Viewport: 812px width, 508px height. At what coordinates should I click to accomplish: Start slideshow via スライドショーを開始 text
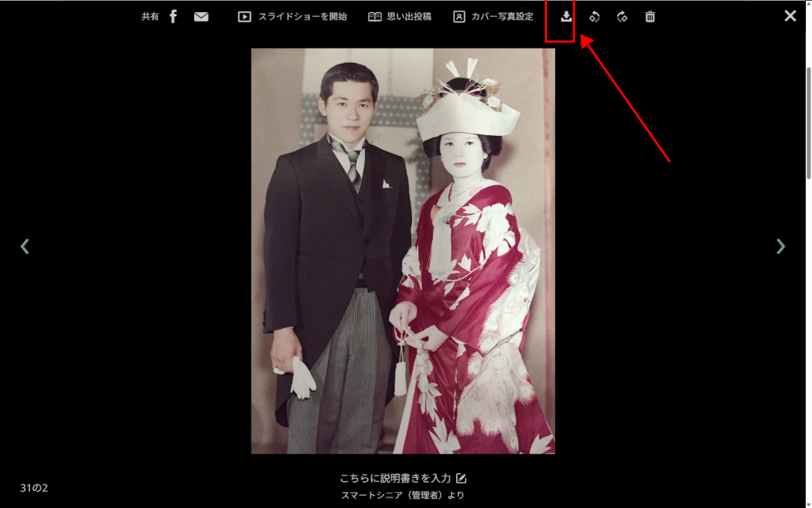click(302, 16)
